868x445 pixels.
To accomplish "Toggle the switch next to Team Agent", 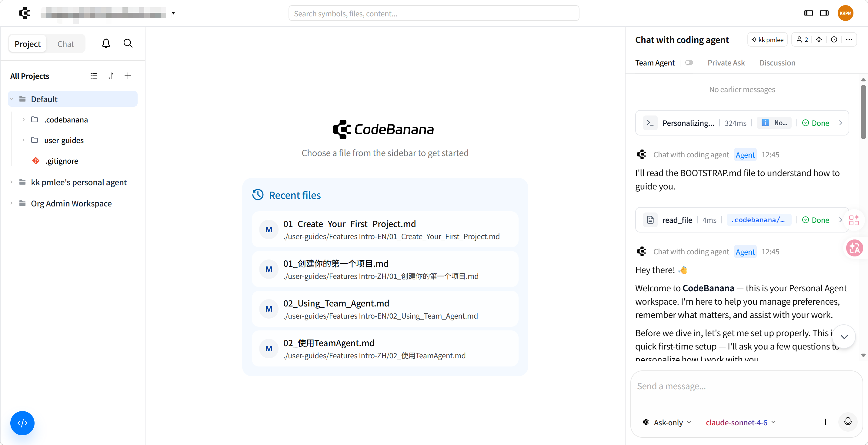I will 689,63.
